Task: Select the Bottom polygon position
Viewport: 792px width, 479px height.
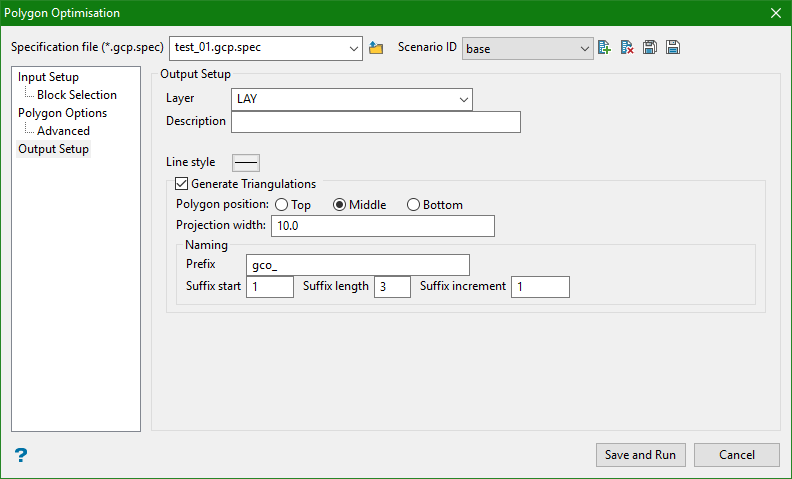Action: (x=414, y=205)
